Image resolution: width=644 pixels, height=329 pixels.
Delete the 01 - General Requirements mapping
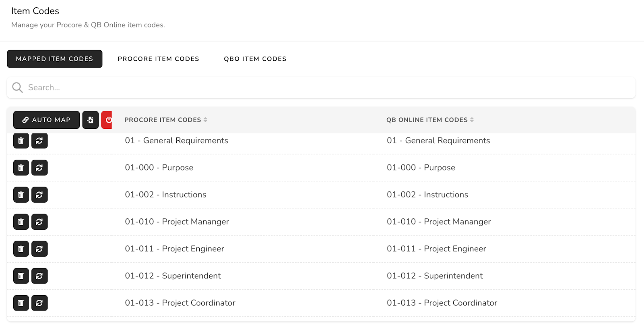21,141
